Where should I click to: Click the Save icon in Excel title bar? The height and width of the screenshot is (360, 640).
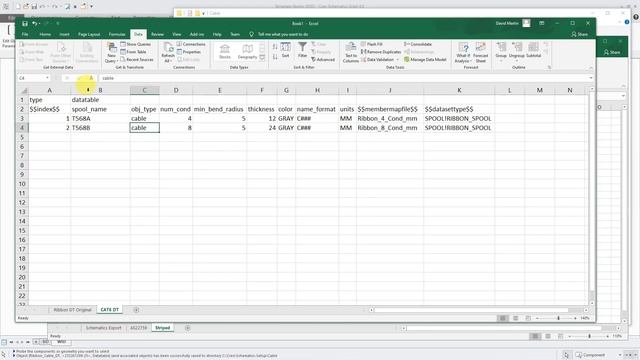tap(25, 24)
